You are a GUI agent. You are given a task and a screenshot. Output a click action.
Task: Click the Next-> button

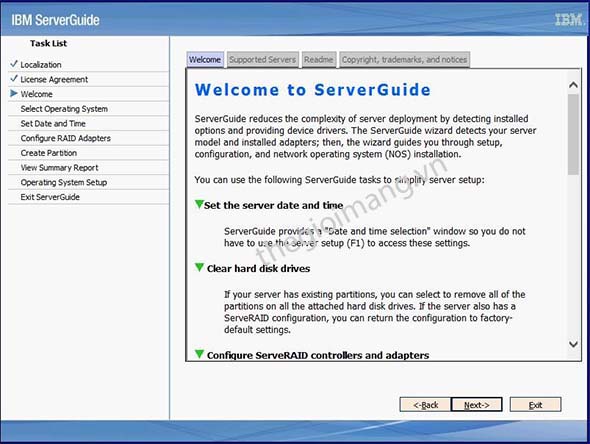(x=476, y=405)
